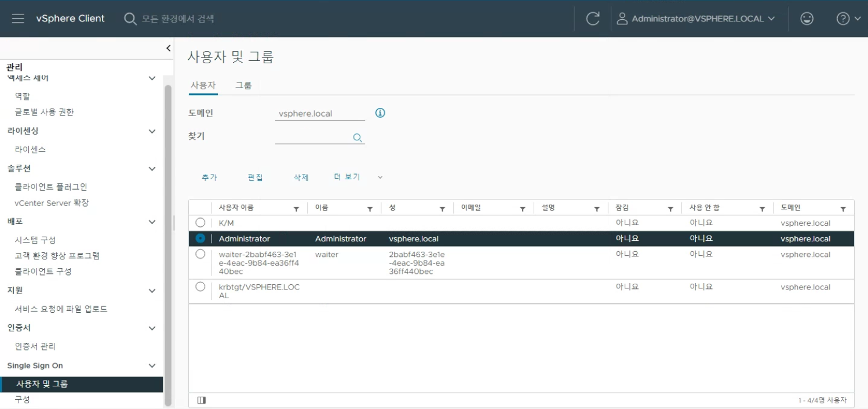Open 인증서 관리

[35, 346]
